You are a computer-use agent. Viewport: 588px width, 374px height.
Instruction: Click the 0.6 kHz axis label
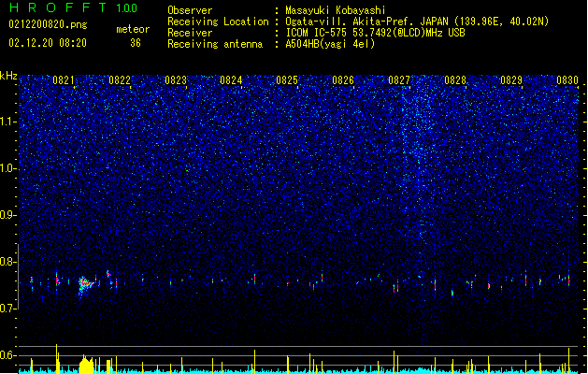(x=7, y=355)
